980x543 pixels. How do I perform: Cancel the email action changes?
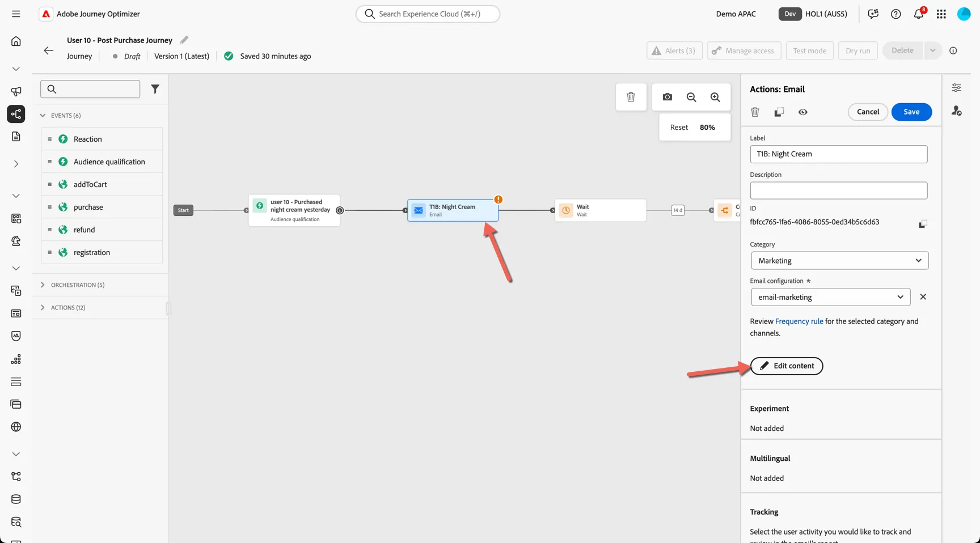click(x=868, y=112)
